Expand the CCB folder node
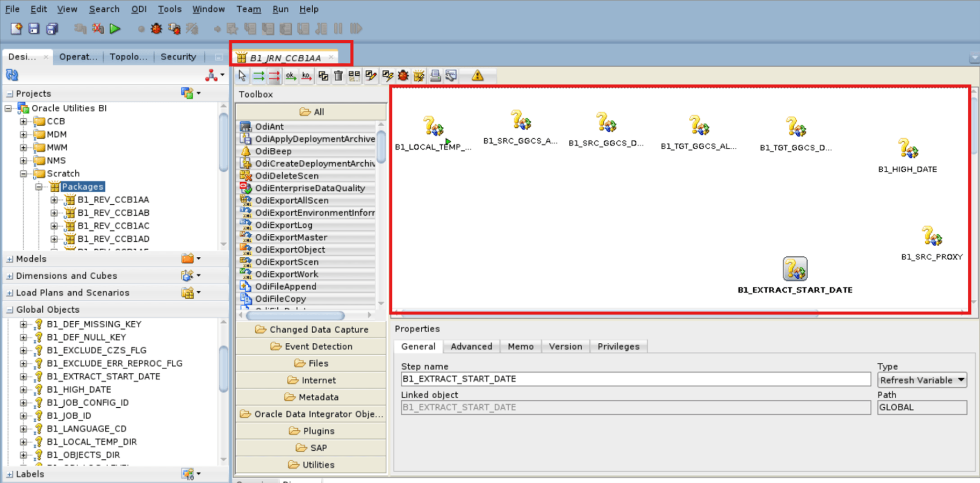This screenshot has height=483, width=980. [24, 121]
